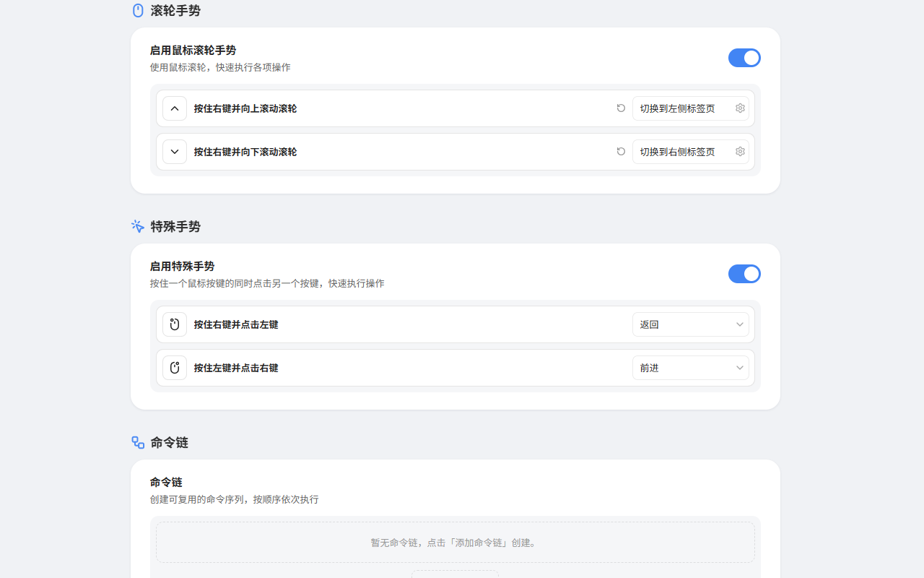Open the 前进 action dropdown
The width and height of the screenshot is (924, 578).
click(x=691, y=368)
